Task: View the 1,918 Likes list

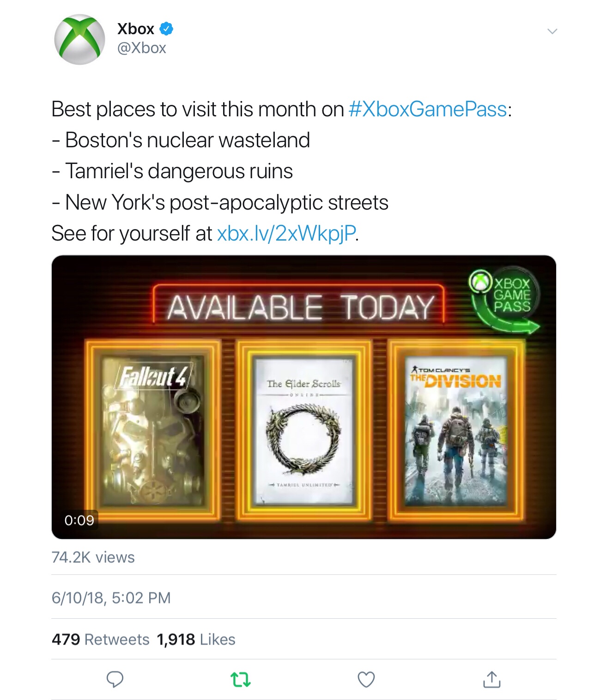Action: 196,640
